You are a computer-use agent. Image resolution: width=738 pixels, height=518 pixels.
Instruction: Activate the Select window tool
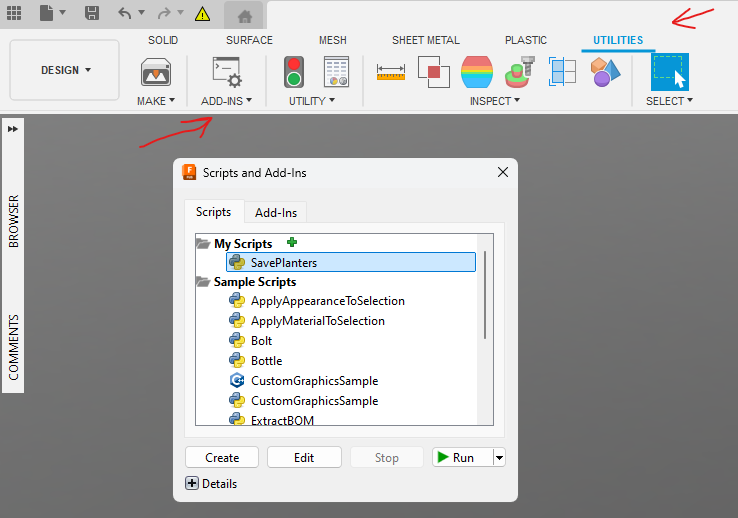coord(669,72)
